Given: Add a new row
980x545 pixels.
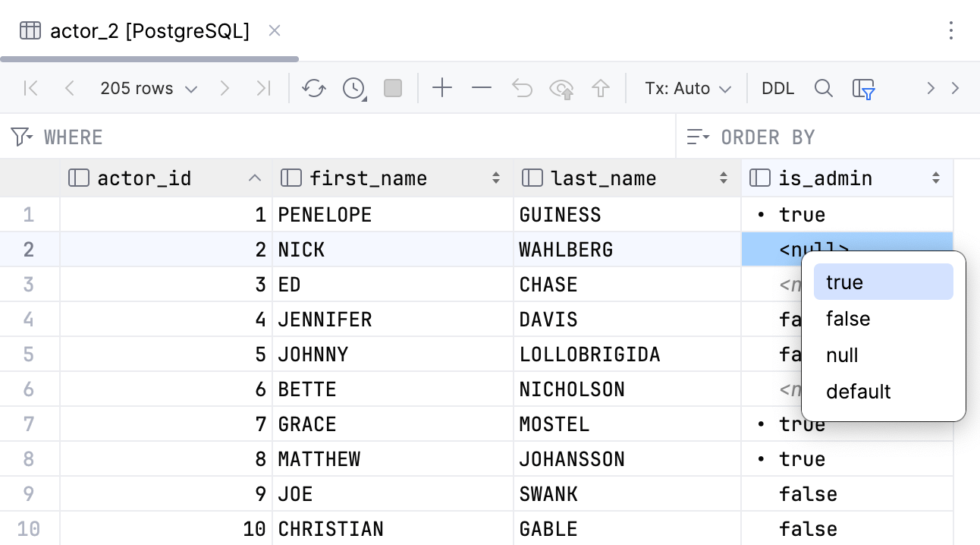Looking at the screenshot, I should coord(442,88).
